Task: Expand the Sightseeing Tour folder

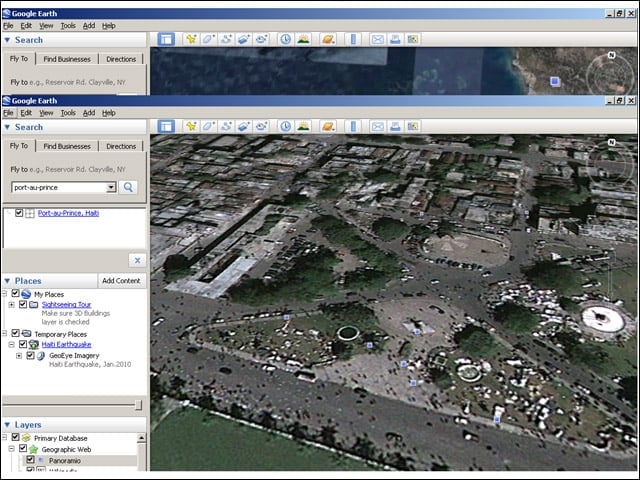Action: pos(11,304)
